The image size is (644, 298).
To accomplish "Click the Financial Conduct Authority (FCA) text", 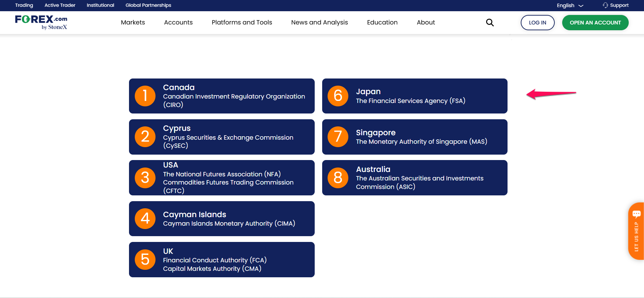I will pyautogui.click(x=215, y=260).
